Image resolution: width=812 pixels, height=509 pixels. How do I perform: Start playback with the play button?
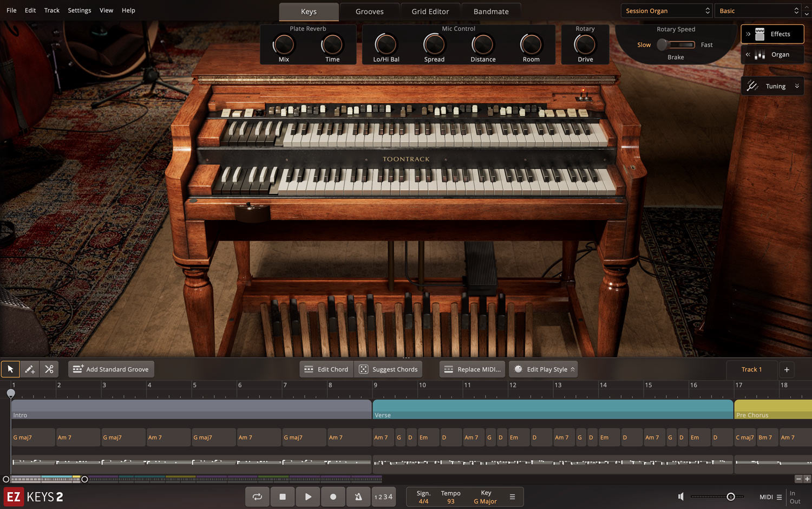pyautogui.click(x=308, y=497)
